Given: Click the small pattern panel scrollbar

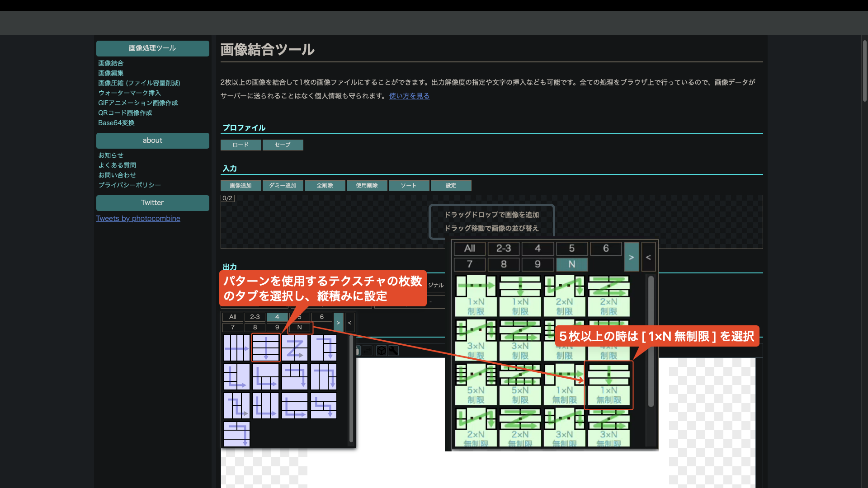Looking at the screenshot, I should [x=351, y=389].
